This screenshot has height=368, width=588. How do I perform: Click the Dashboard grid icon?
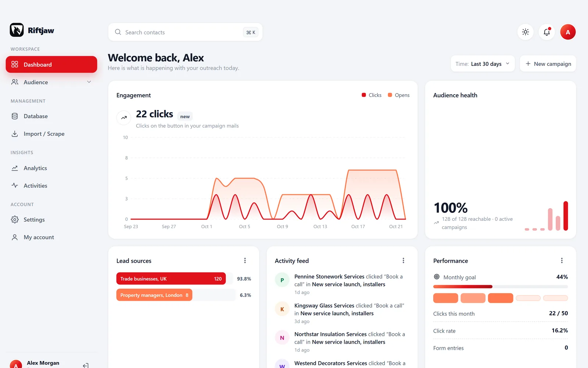(x=15, y=64)
